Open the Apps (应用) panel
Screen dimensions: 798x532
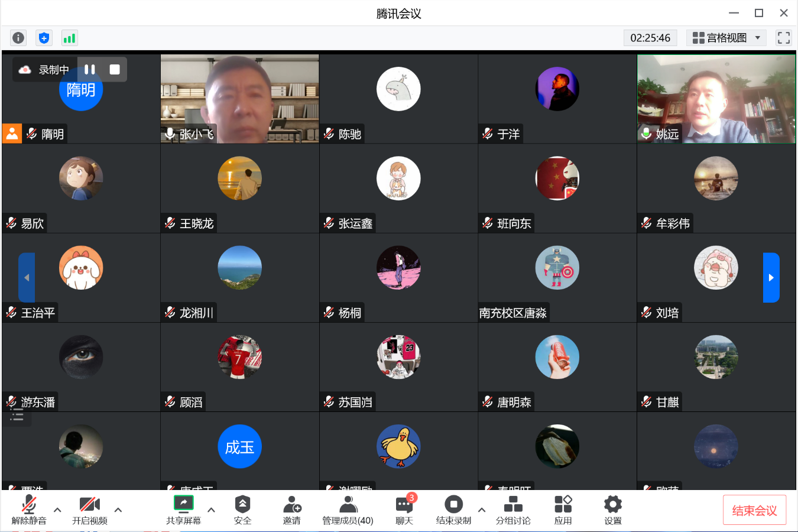[563, 510]
